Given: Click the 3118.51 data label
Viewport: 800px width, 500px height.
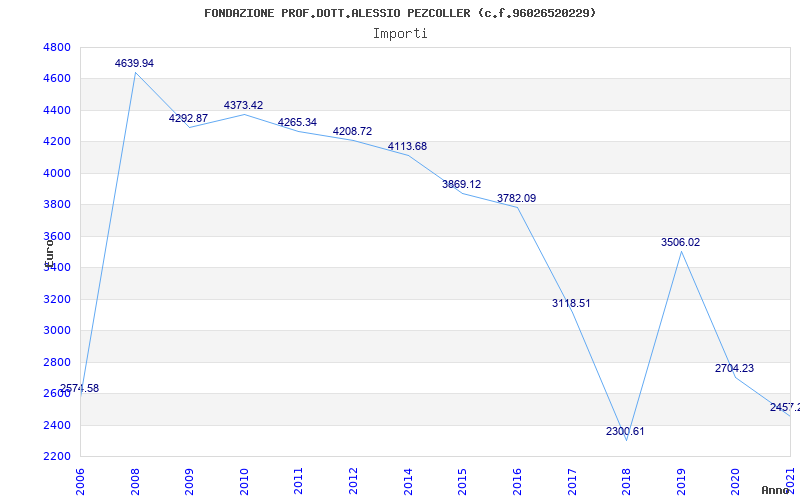Looking at the screenshot, I should pos(571,303).
